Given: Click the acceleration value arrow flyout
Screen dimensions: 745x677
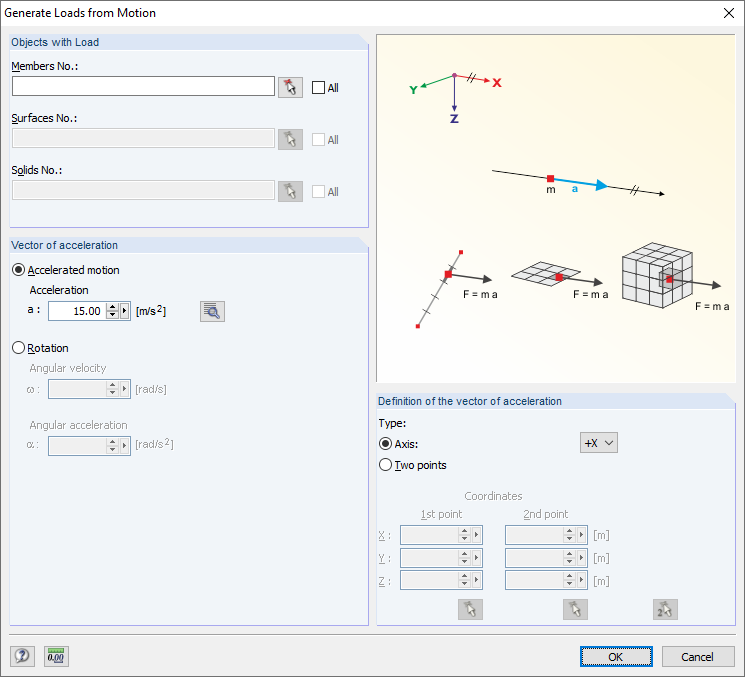Looking at the screenshot, I should click(127, 311).
